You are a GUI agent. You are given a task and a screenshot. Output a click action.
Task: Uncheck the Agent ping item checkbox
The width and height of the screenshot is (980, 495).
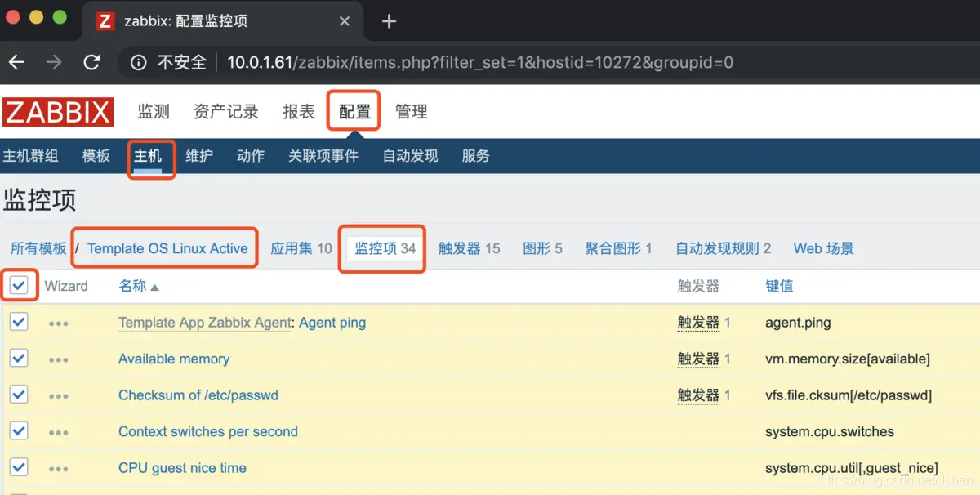(x=19, y=322)
